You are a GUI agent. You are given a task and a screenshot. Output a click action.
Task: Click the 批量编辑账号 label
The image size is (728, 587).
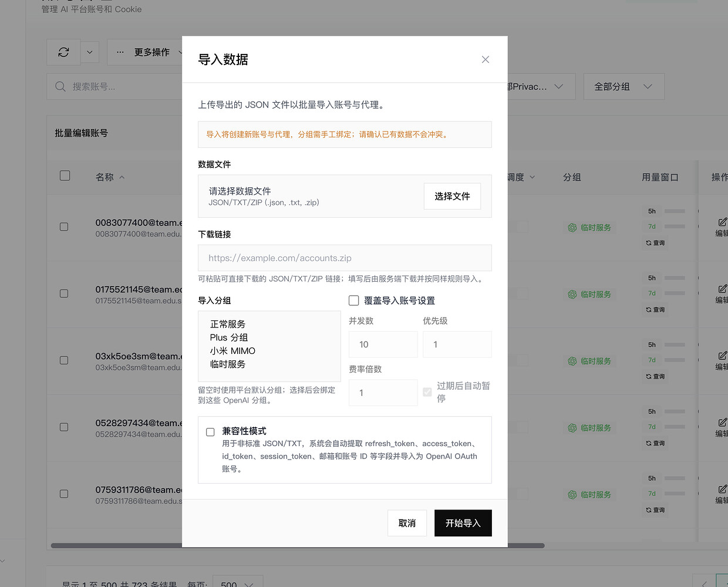[x=82, y=133]
